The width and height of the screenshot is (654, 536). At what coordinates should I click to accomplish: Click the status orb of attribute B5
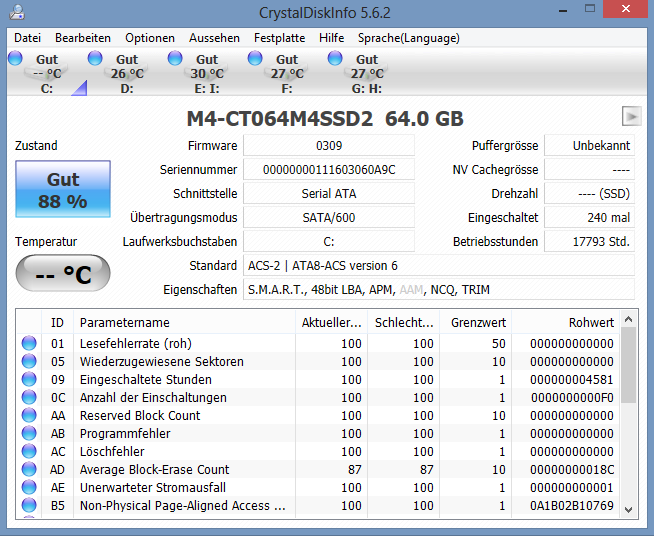point(29,505)
